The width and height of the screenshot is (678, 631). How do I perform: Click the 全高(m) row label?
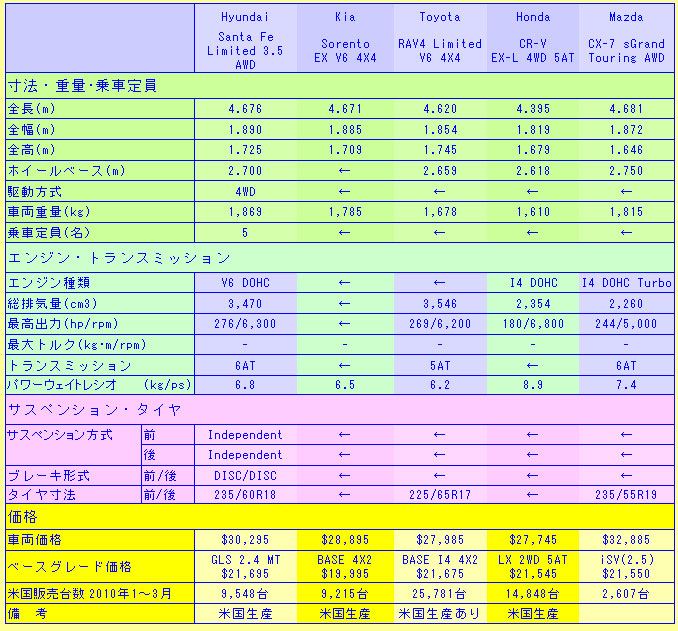click(x=32, y=150)
